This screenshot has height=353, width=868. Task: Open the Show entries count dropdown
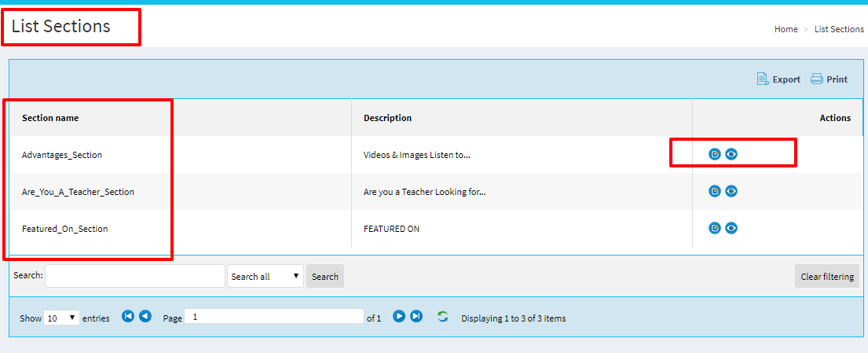pos(62,318)
